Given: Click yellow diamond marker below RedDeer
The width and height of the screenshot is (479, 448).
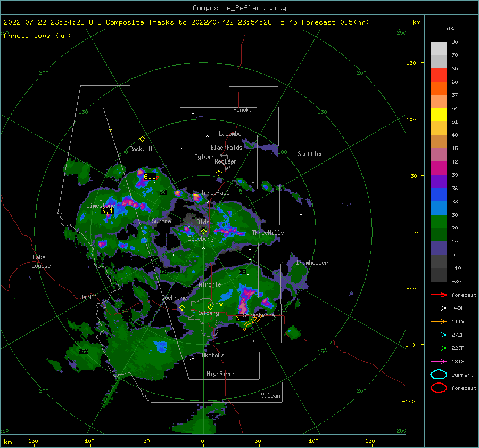Looking at the screenshot, I should point(219,173).
